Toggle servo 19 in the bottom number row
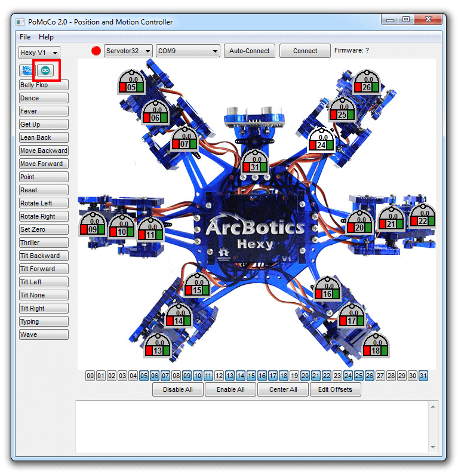The height and width of the screenshot is (476, 458). coord(294,376)
